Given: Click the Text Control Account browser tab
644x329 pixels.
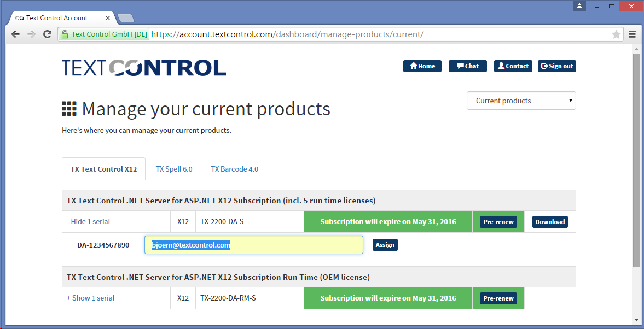Looking at the screenshot, I should 63,18.
